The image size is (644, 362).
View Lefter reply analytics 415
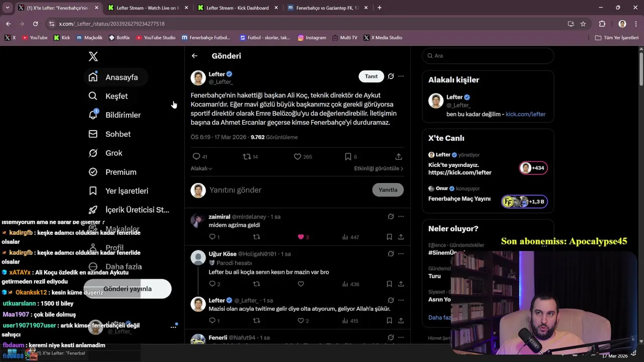click(350, 321)
